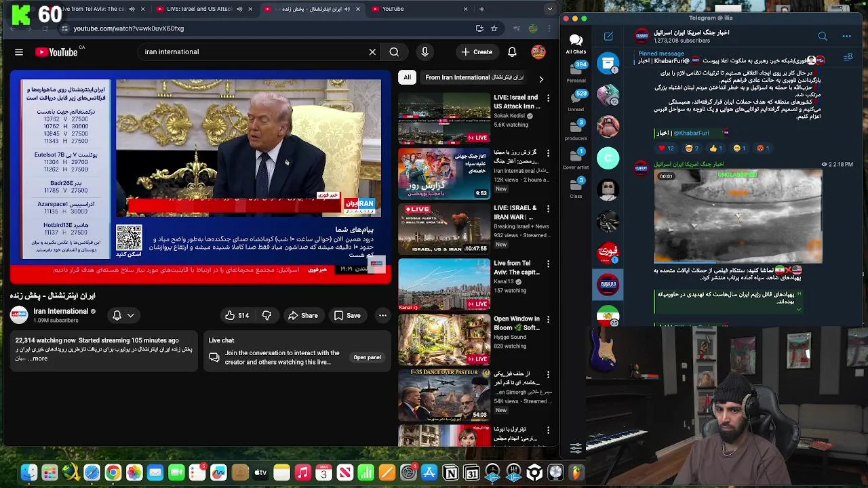This screenshot has width=868, height=488.
Task: Share the live stream
Action: click(302, 315)
